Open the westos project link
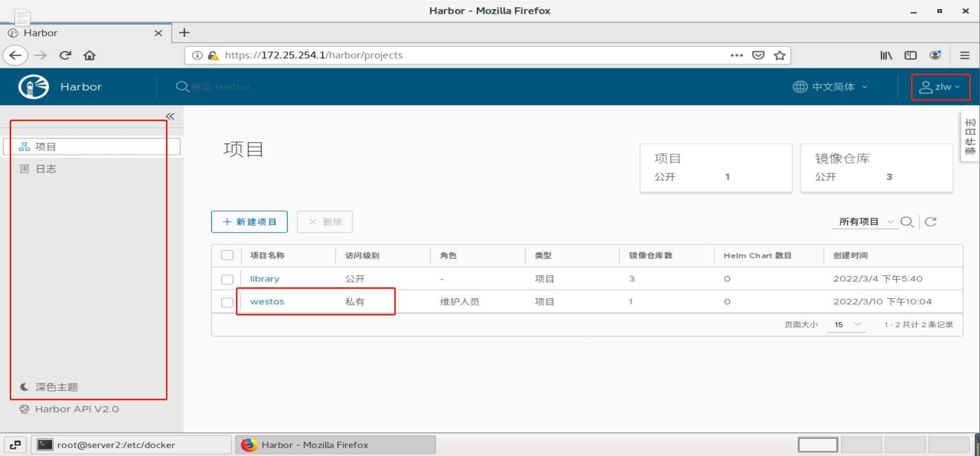The image size is (980, 456). (x=267, y=302)
